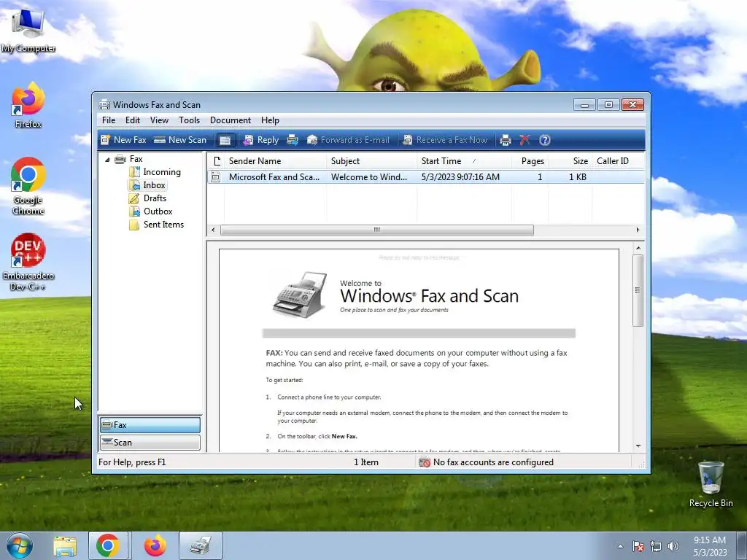This screenshot has width=747, height=560.
Task: Toggle the preview pane toolbar icon
Action: [225, 140]
